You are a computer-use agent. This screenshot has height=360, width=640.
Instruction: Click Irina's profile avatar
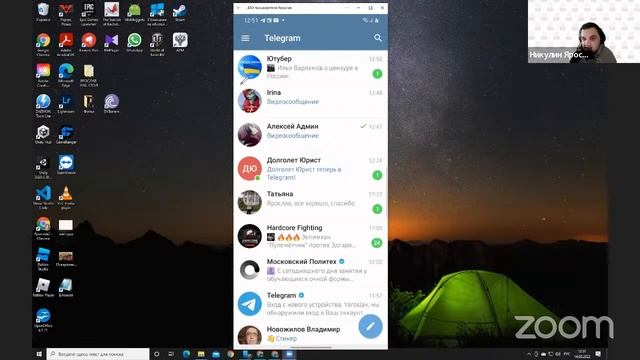pos(250,101)
